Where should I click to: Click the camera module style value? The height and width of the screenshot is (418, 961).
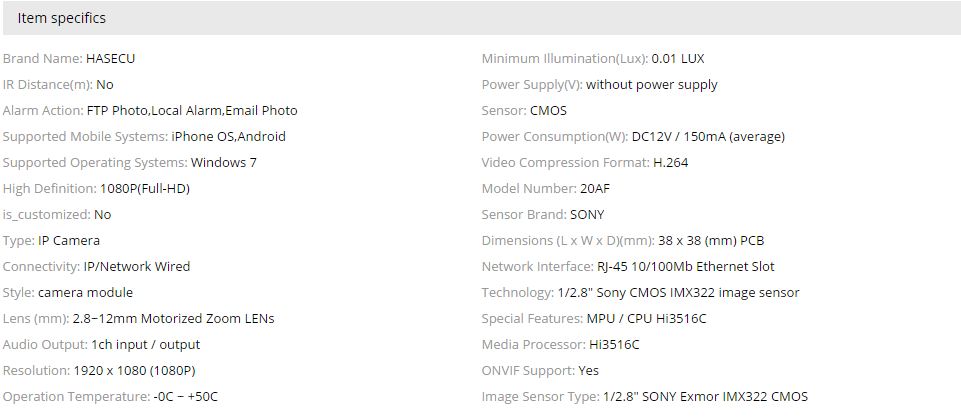(x=85, y=292)
